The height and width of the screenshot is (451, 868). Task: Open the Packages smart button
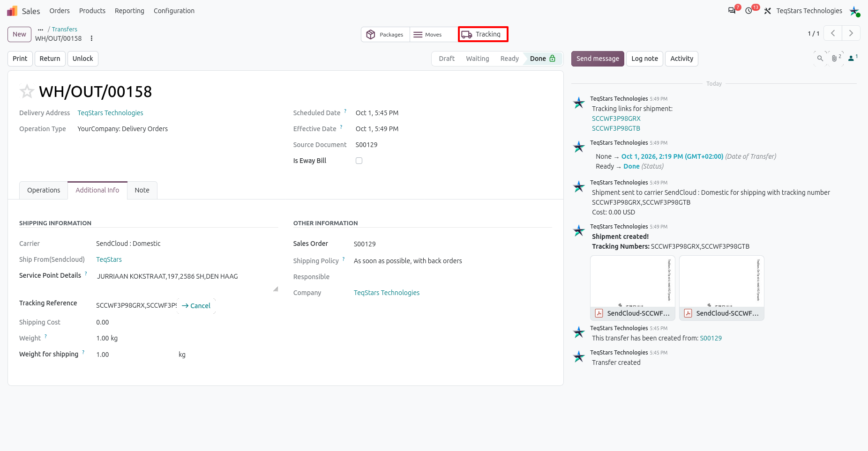385,34
